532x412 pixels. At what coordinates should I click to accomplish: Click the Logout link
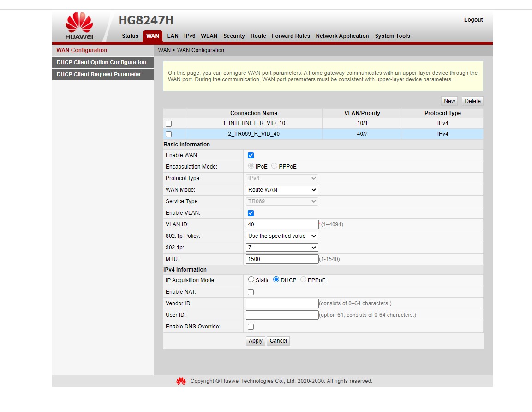pos(473,20)
